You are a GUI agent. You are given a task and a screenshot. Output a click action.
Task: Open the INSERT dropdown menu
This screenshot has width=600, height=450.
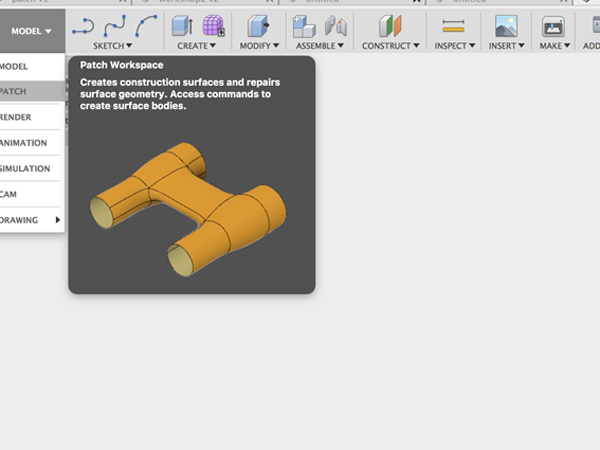(x=506, y=46)
